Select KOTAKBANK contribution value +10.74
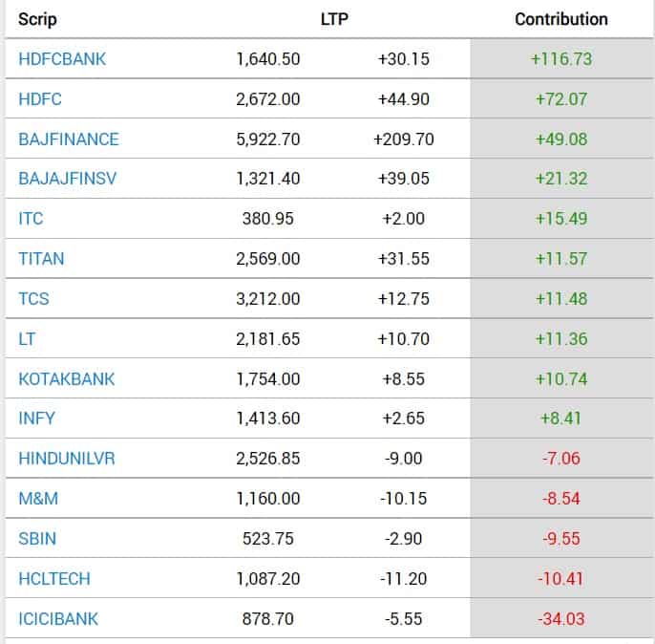This screenshot has width=655, height=644. pos(561,379)
